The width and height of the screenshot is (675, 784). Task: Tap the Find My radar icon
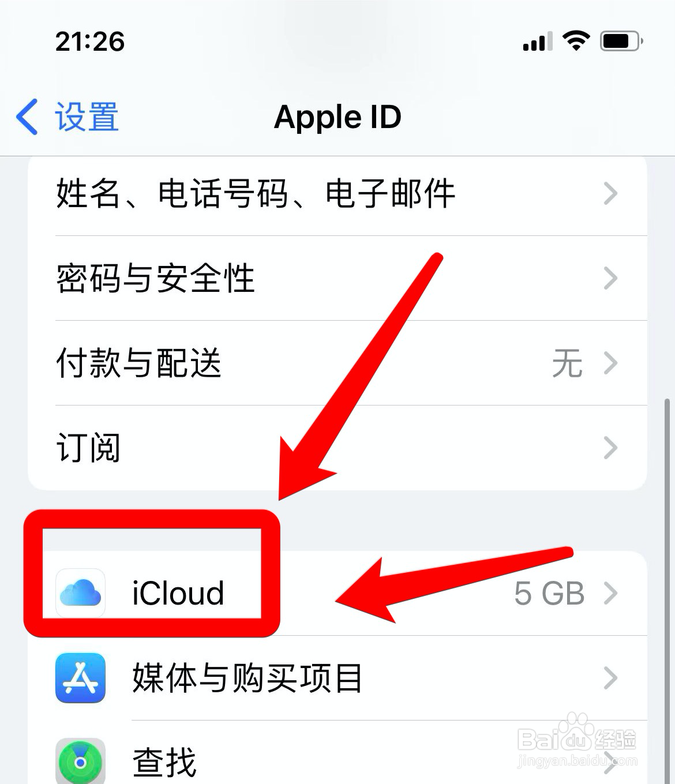[x=80, y=762]
